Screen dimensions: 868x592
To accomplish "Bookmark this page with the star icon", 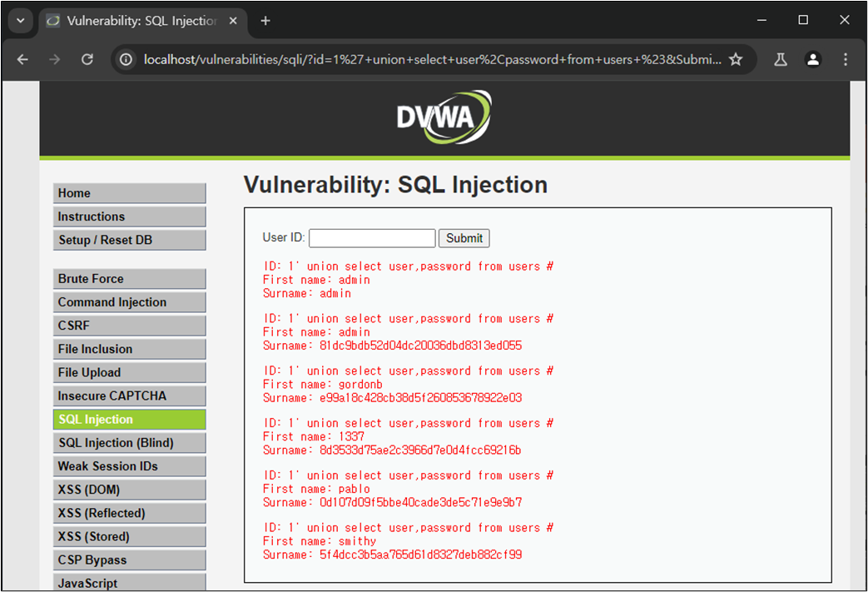I will pos(735,59).
